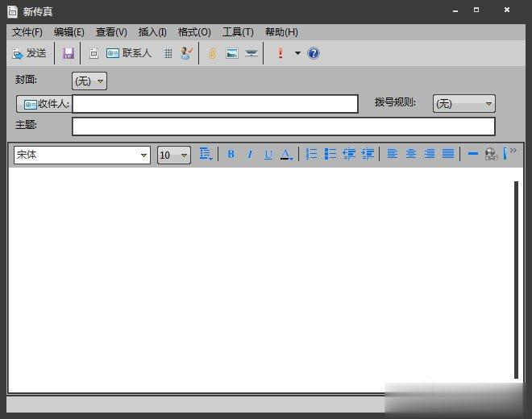Open the 拨号规则 dropdown

463,103
